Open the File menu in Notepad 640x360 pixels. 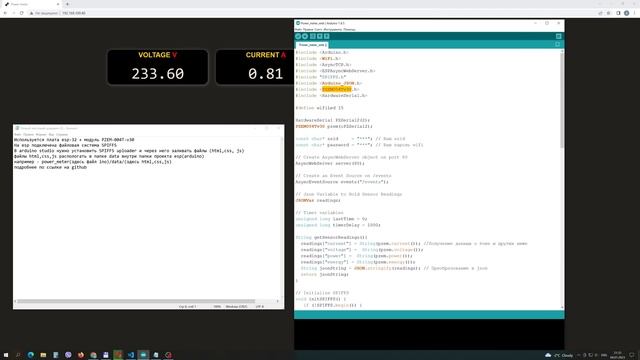pyautogui.click(x=18, y=134)
